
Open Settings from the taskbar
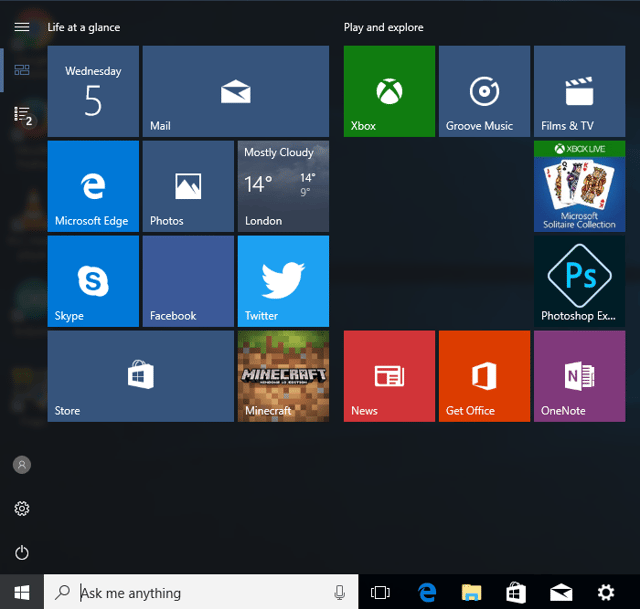coord(606,592)
